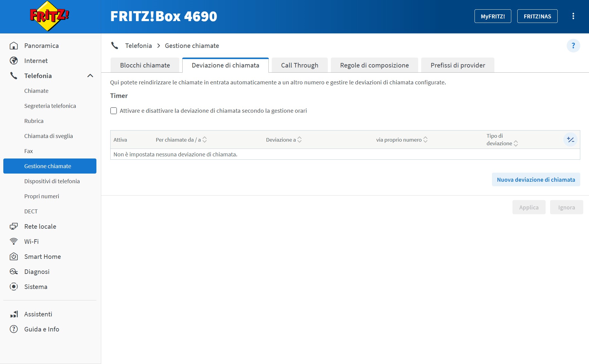589x364 pixels.
Task: Open FRITZ!NAS button
Action: [537, 16]
